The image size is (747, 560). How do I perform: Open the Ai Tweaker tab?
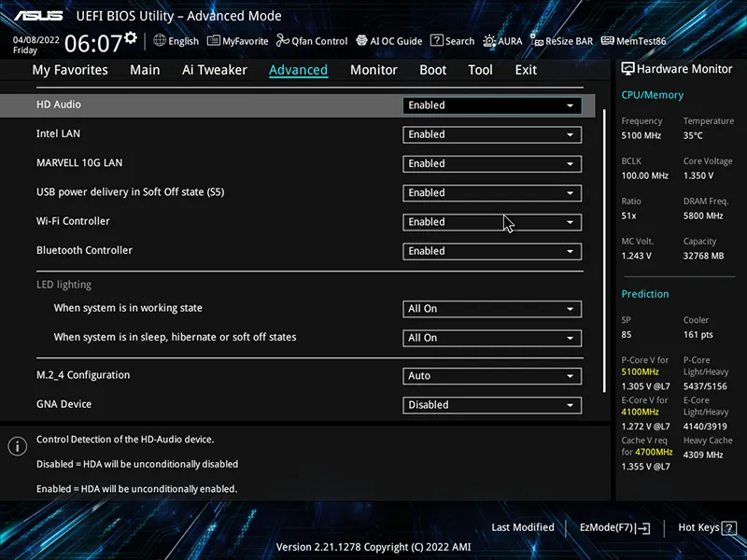215,70
